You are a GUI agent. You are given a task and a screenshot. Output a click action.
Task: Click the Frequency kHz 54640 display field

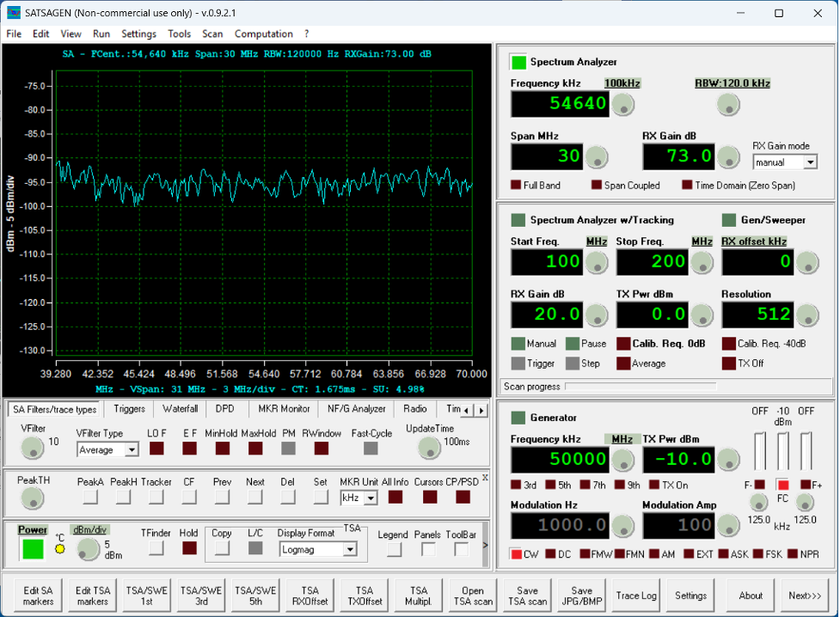point(560,105)
